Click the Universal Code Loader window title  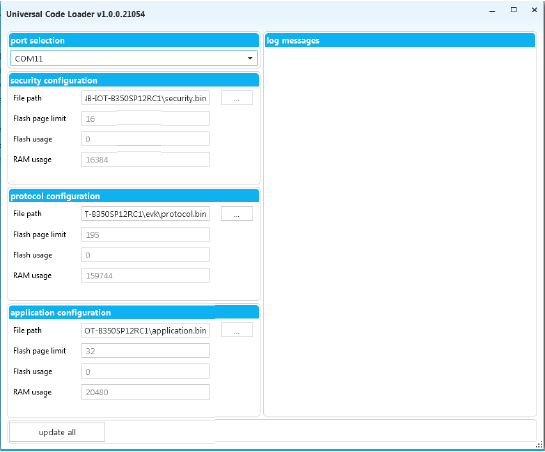click(75, 14)
